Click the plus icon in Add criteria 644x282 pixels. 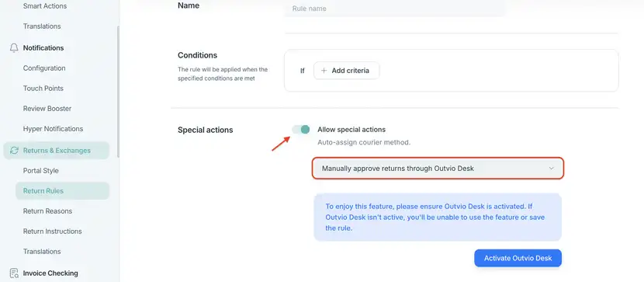(324, 71)
